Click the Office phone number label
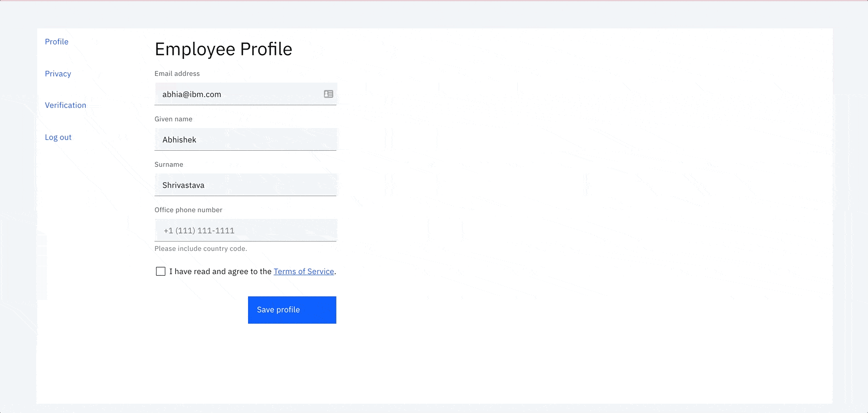Image resolution: width=868 pixels, height=413 pixels. [189, 210]
